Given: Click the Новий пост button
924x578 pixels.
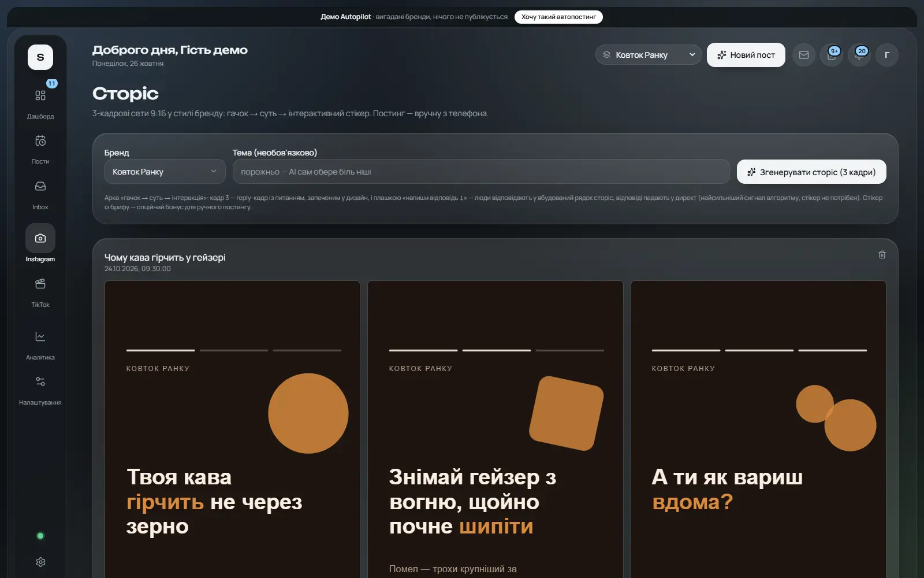Looking at the screenshot, I should tap(746, 55).
